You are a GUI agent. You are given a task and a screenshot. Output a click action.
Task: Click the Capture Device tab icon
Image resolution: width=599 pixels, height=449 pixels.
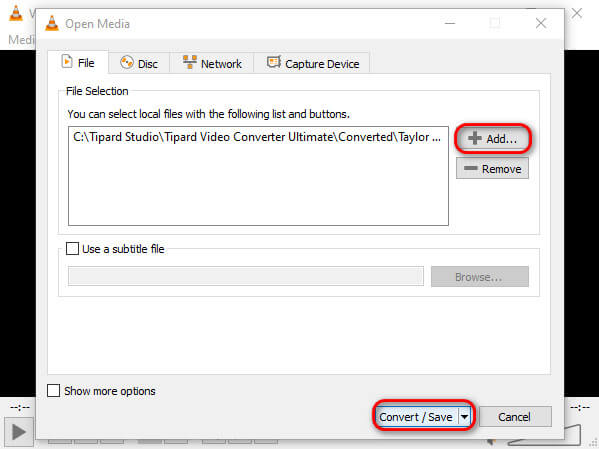[x=274, y=62]
